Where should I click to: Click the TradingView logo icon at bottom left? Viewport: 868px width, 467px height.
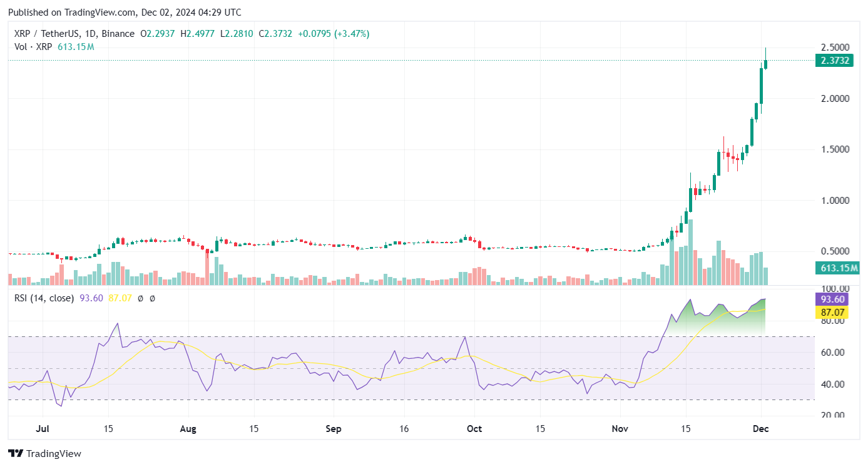[x=16, y=453]
